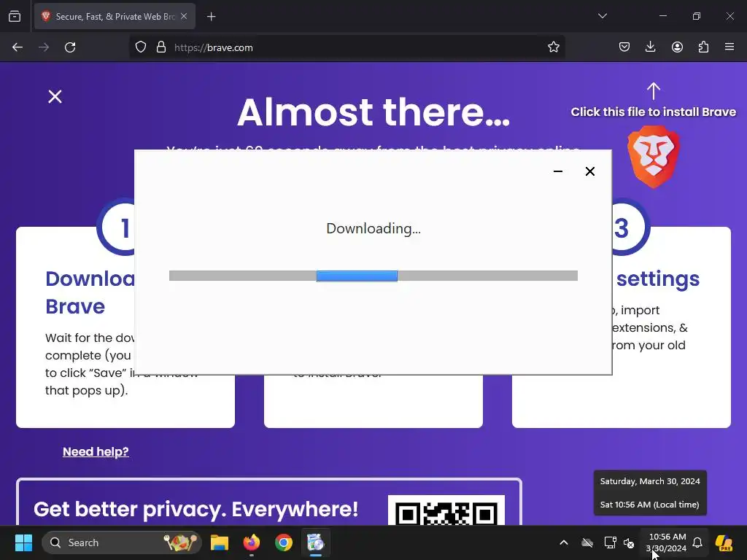Open the notifications bell

[x=697, y=542]
